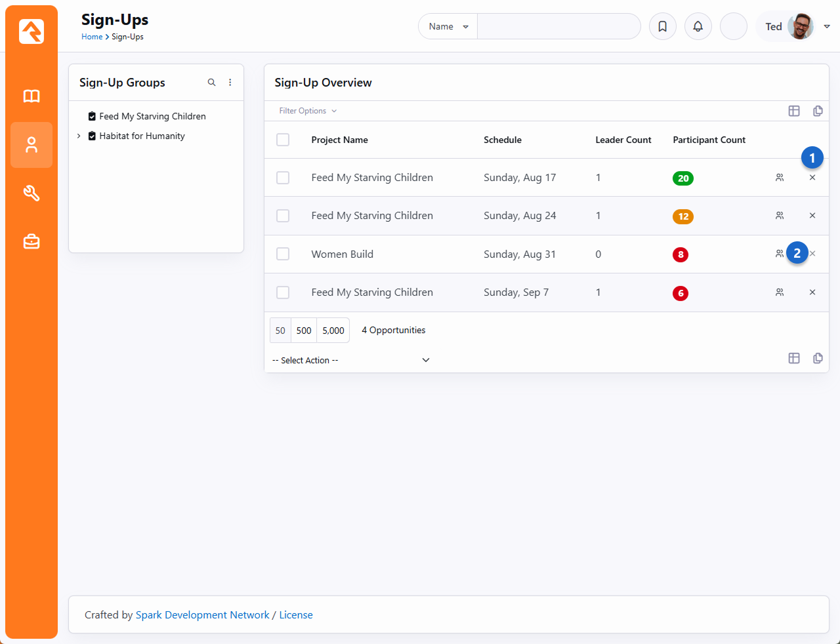840x644 pixels.
Task: Click the bookmark icon in the header
Action: (x=662, y=27)
